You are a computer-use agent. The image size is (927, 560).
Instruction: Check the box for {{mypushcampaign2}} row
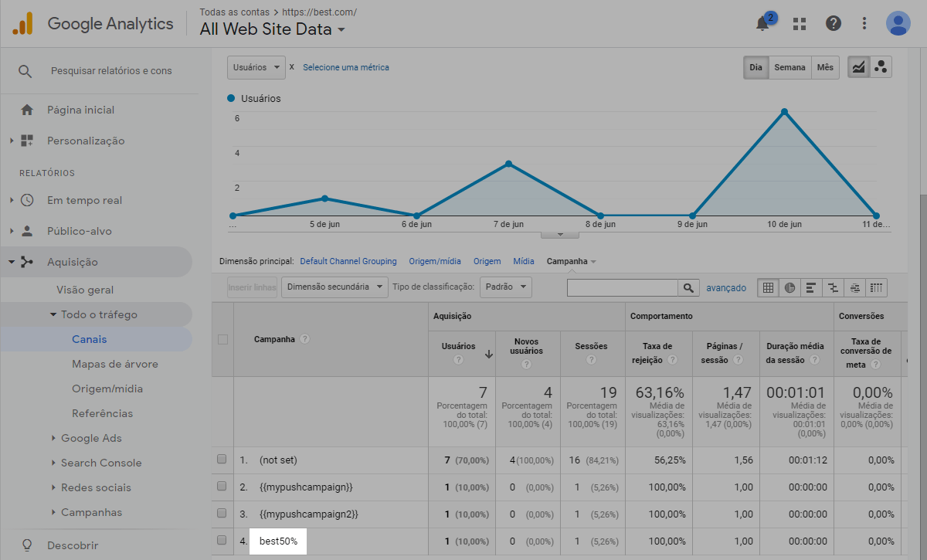pyautogui.click(x=222, y=513)
